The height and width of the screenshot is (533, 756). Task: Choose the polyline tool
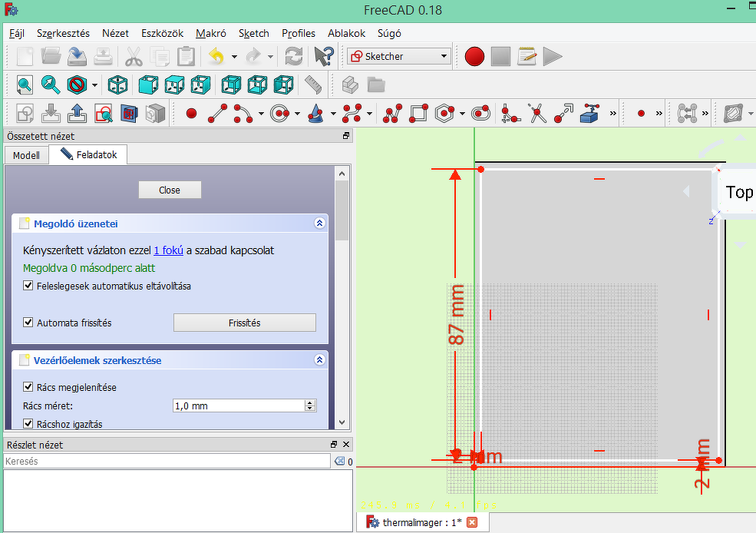(393, 114)
